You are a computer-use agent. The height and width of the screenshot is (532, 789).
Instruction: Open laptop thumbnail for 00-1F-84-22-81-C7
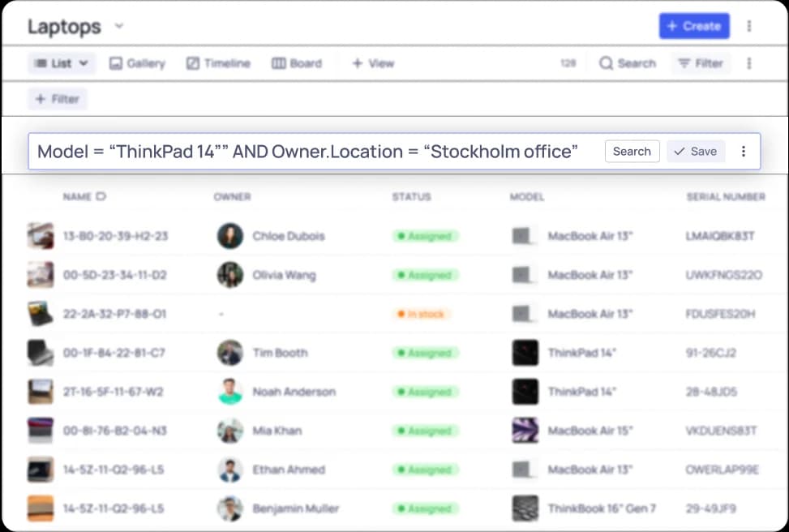click(x=41, y=353)
